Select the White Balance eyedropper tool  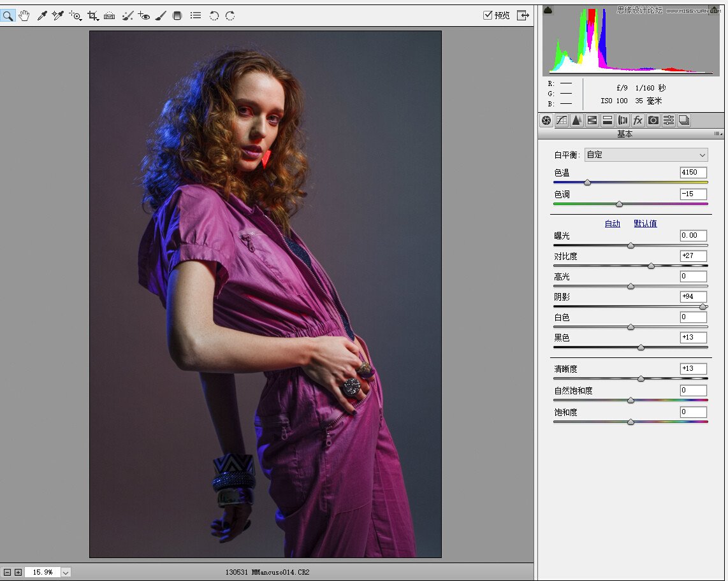pyautogui.click(x=42, y=15)
